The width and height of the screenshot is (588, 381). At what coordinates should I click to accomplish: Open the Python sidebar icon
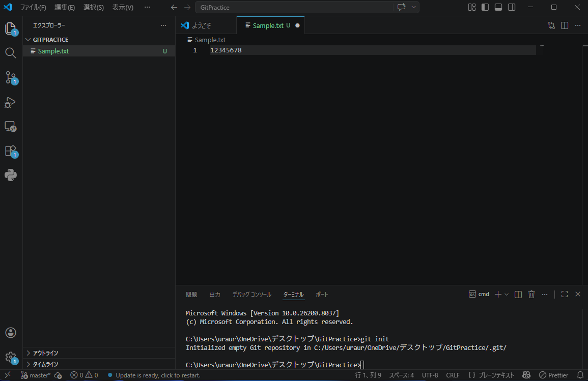point(11,175)
